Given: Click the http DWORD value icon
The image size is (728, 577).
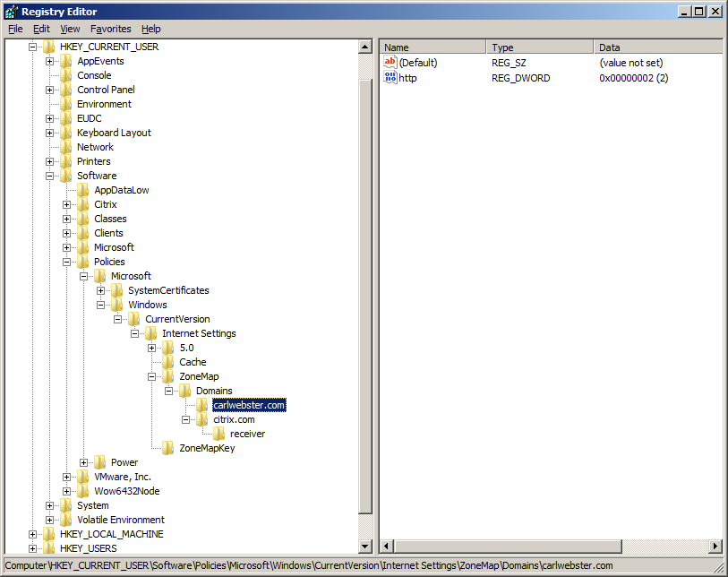Looking at the screenshot, I should [390, 78].
